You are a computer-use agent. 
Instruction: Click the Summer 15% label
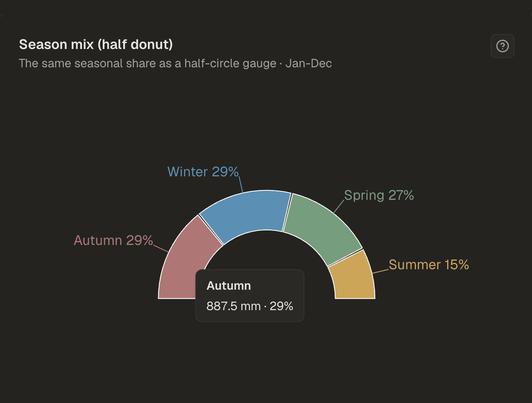coord(429,265)
